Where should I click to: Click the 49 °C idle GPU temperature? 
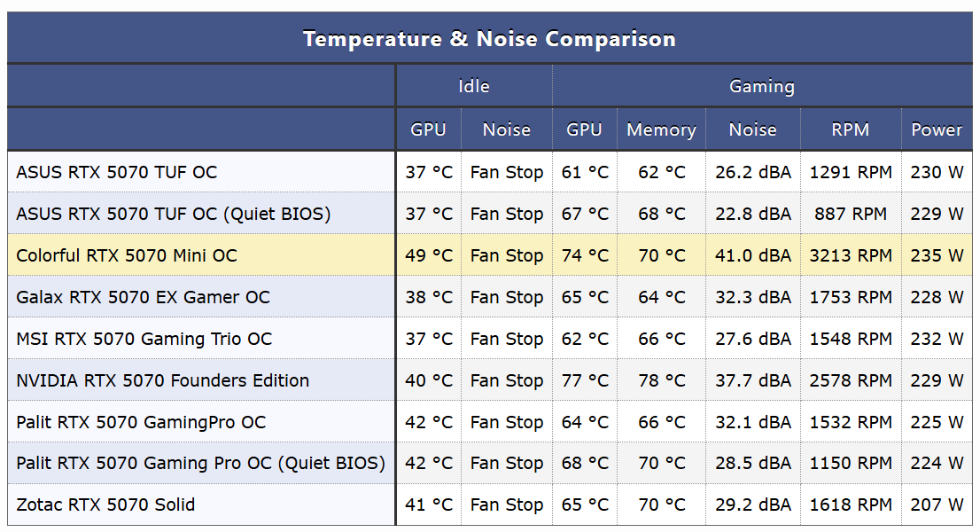(x=428, y=255)
